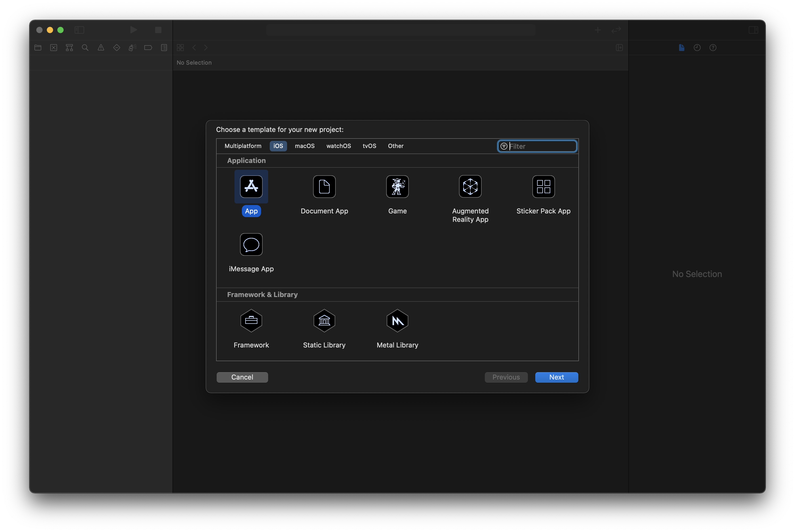Select the iMessage App template
The height and width of the screenshot is (532, 795).
tap(251, 245)
